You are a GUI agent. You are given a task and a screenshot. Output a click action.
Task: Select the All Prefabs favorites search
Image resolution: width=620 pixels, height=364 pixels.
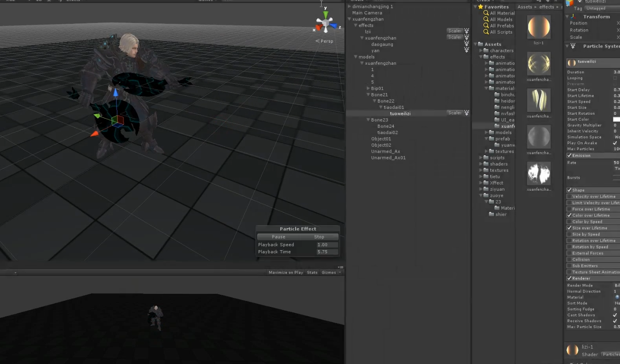tap(499, 26)
